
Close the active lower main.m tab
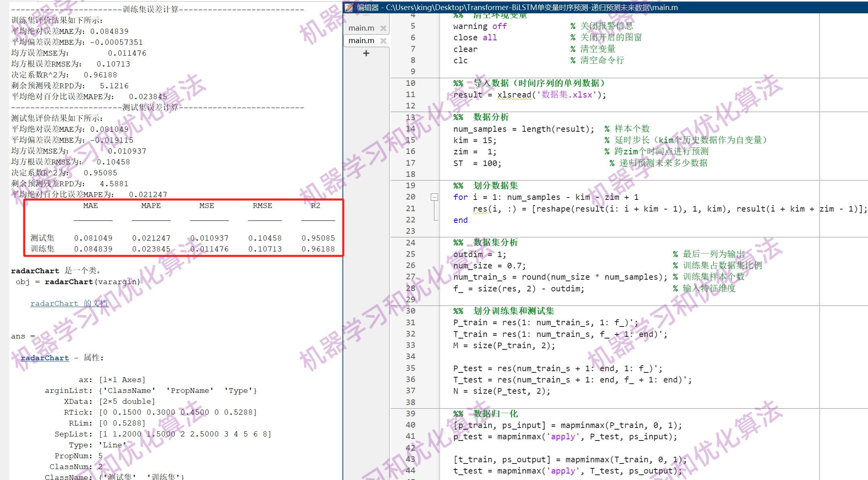click(x=383, y=41)
